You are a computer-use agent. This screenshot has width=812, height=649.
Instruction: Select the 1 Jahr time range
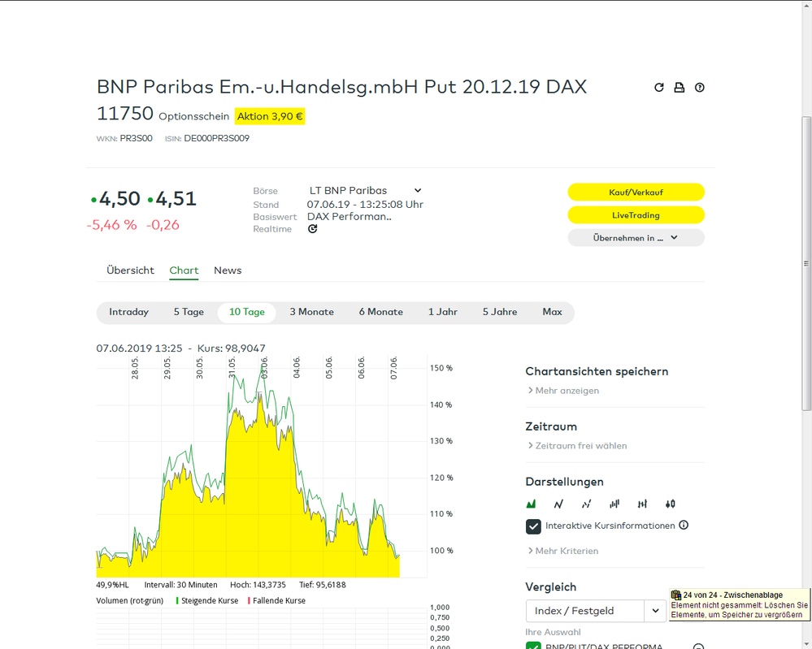pyautogui.click(x=443, y=311)
